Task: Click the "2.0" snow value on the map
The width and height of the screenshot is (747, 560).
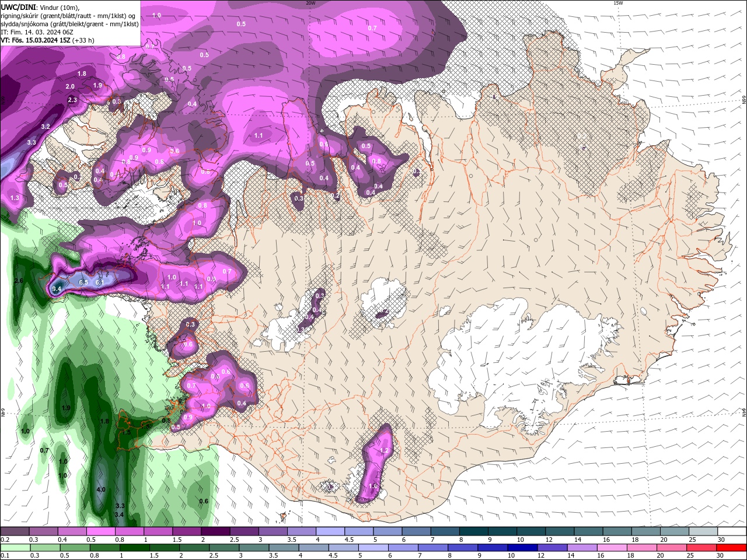Action: (x=70, y=86)
